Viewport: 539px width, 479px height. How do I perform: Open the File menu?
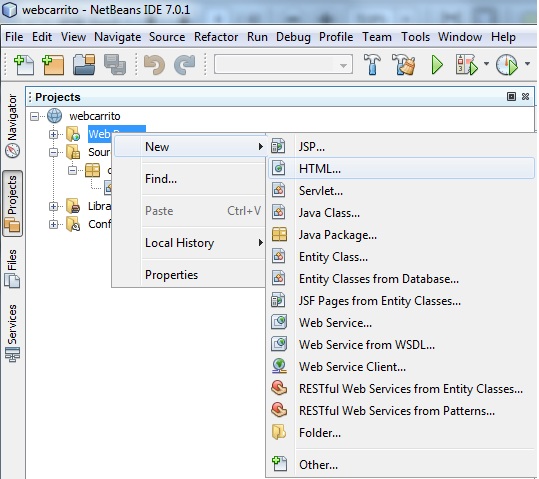(x=14, y=37)
